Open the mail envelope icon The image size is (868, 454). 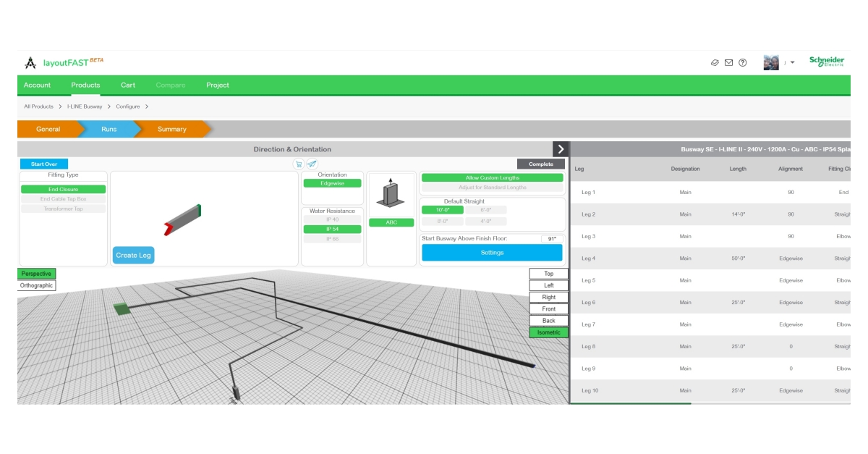click(x=728, y=63)
